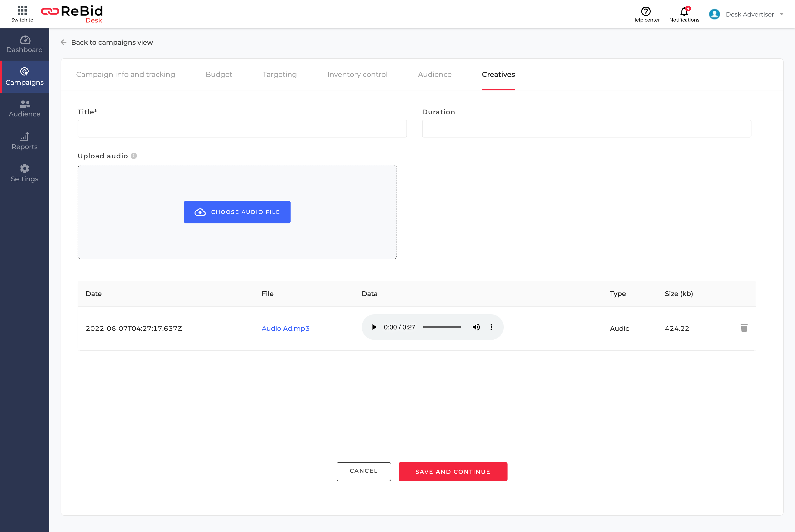Image resolution: width=795 pixels, height=532 pixels.
Task: Click the Desk Advertiser avatar
Action: 715,14
